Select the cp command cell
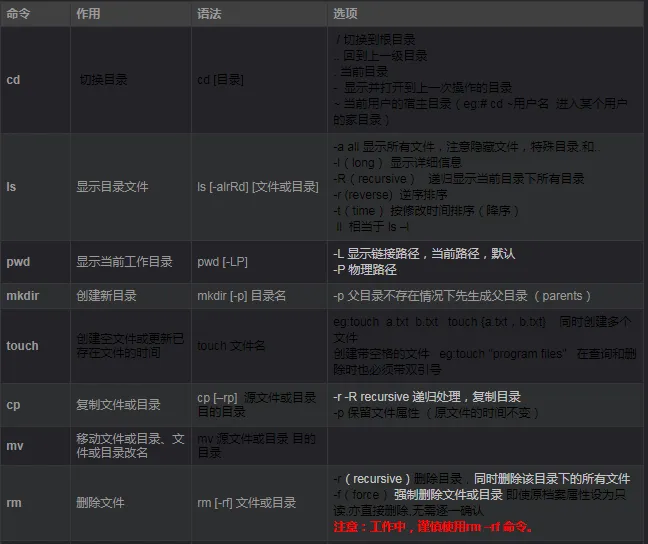The height and width of the screenshot is (544, 648). 35,405
